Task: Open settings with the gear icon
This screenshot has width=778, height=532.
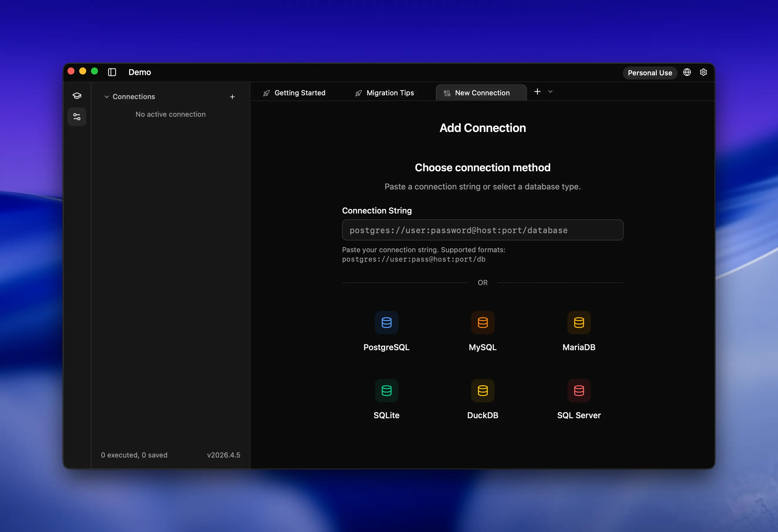Action: point(703,72)
